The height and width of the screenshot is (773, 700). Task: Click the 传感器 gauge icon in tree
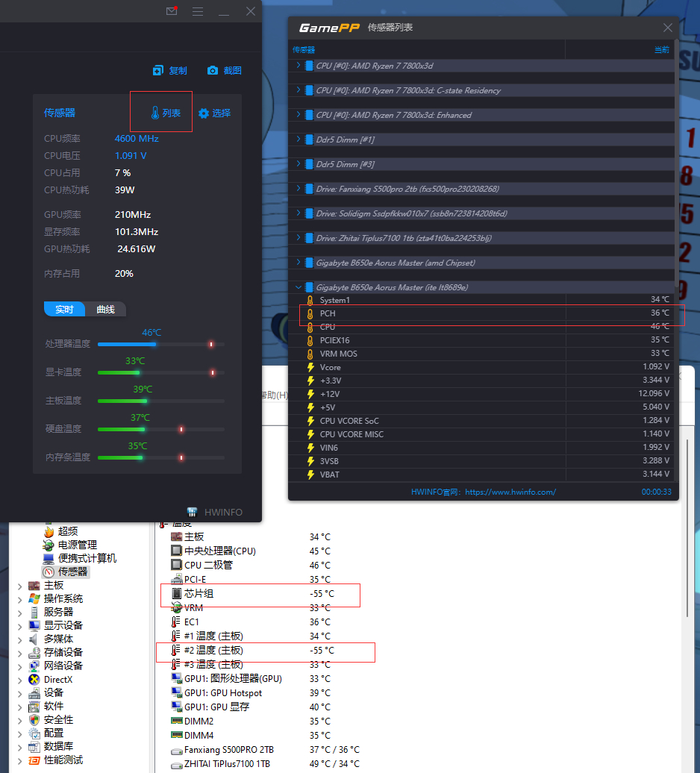[49, 572]
